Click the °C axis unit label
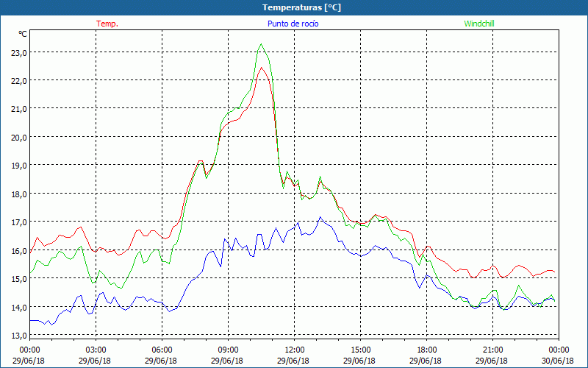This screenshot has height=368, width=588. pos(23,34)
